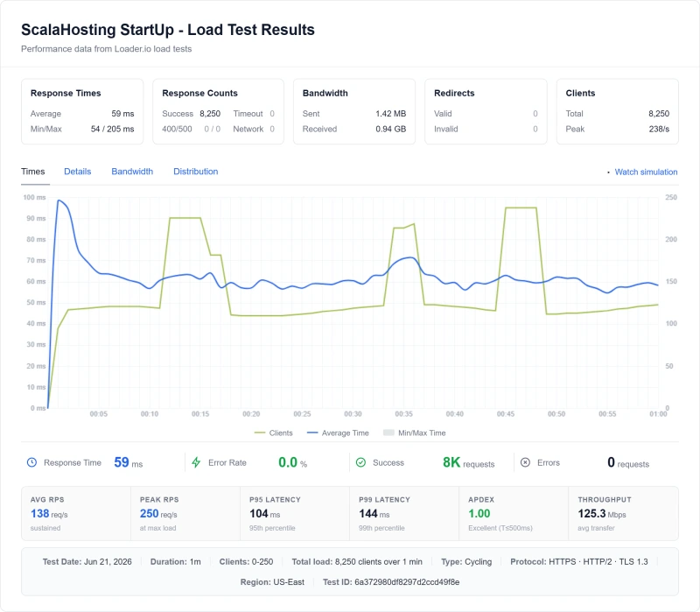
Task: Click the Type: Cycling entry
Action: click(x=466, y=561)
